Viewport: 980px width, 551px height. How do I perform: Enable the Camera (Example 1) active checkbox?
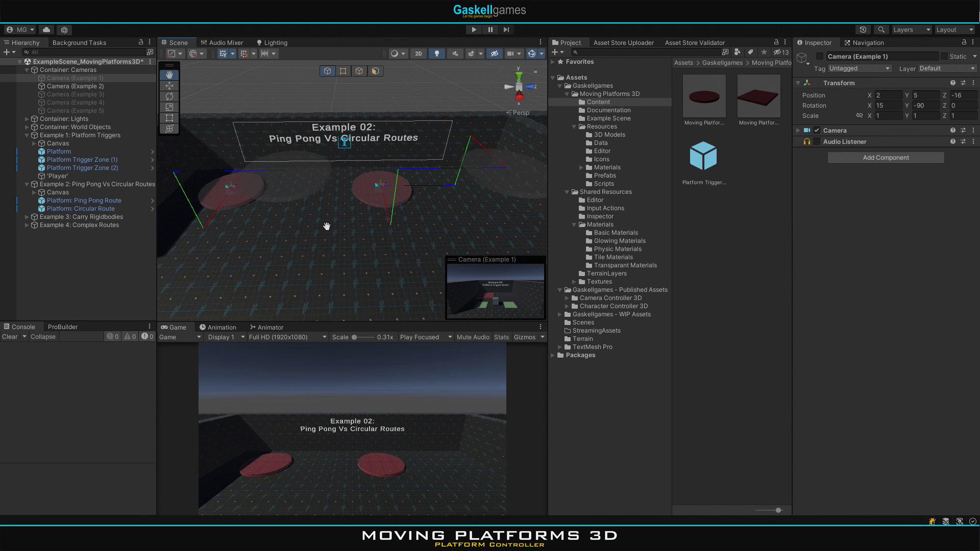tap(820, 56)
